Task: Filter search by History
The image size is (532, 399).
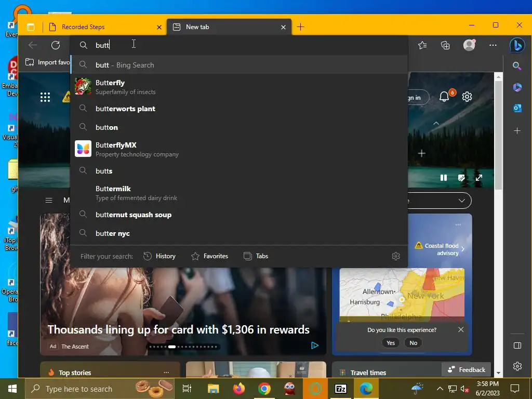Action: tap(159, 256)
